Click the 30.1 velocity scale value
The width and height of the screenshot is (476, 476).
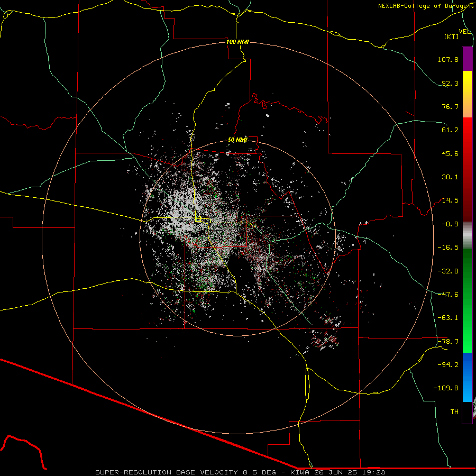click(450, 177)
